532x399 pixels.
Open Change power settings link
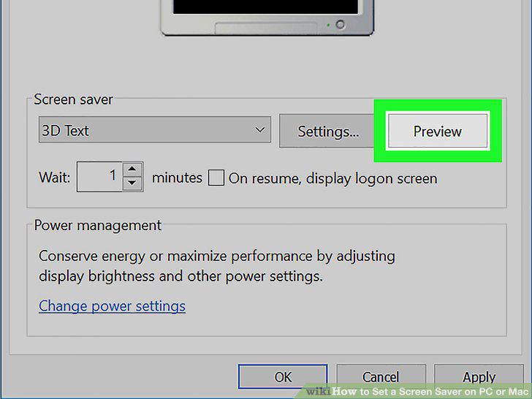tap(112, 306)
